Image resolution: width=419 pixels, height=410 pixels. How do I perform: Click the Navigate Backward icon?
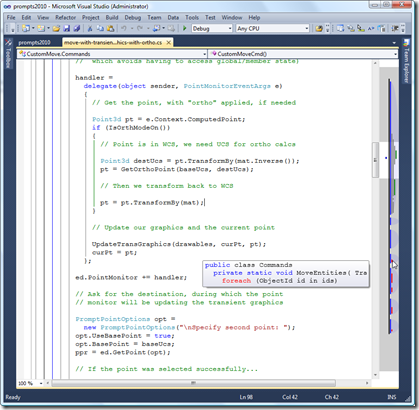156,29
